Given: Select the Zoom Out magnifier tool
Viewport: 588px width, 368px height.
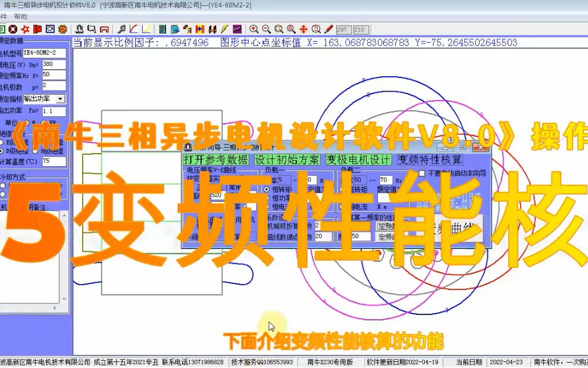Looking at the screenshot, I should [x=265, y=28].
